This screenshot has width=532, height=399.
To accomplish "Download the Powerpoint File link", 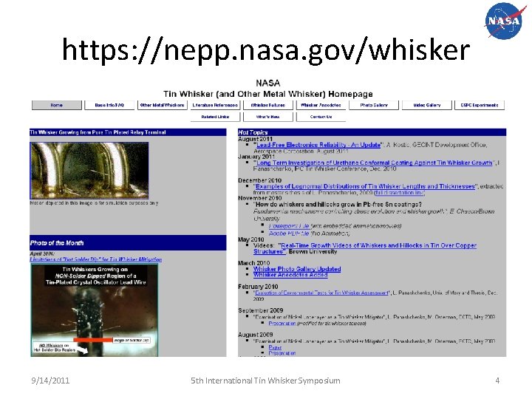I will coord(289,226).
